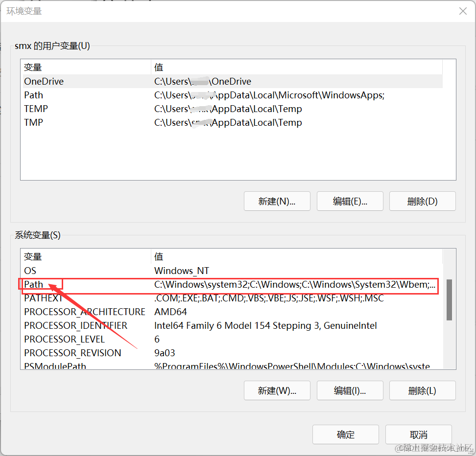Select the TEMP user variable
Image resolution: width=476 pixels, height=456 pixels.
click(233, 109)
